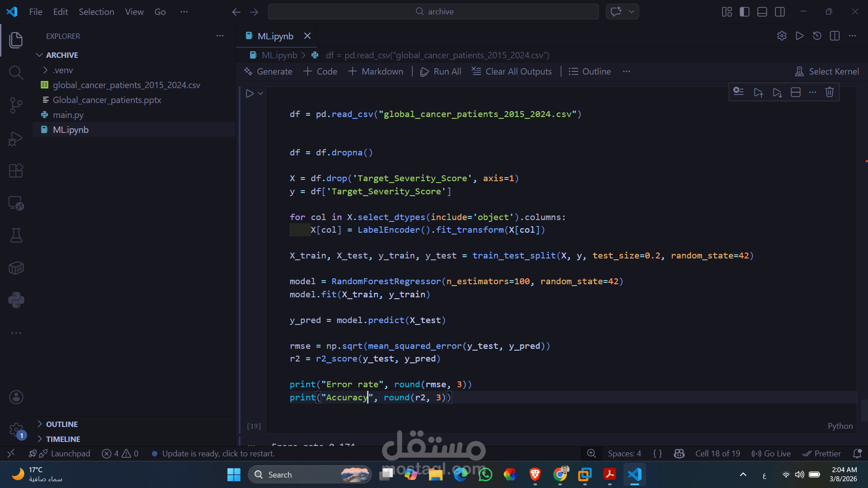The image size is (868, 488).
Task: Open the notebook timeline history icon
Action: [x=817, y=36]
